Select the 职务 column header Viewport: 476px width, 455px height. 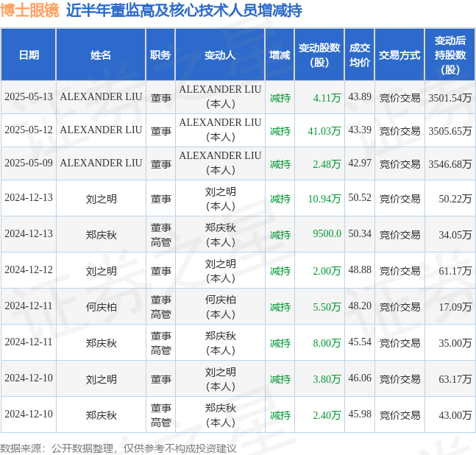point(160,55)
